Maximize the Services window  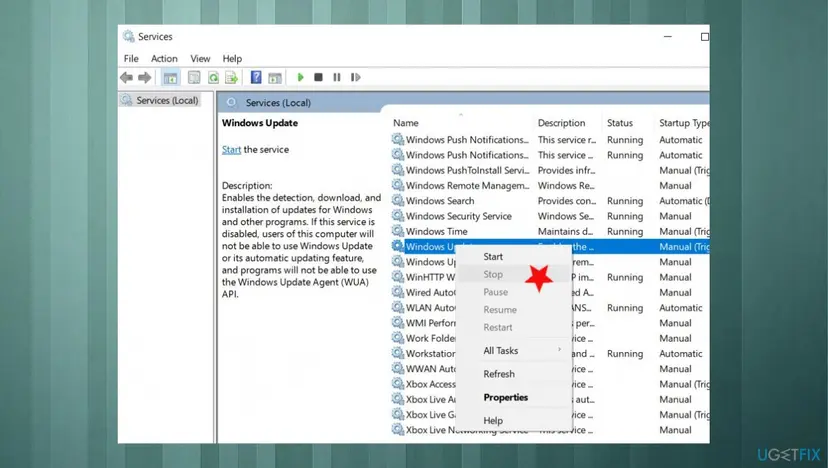pos(704,37)
